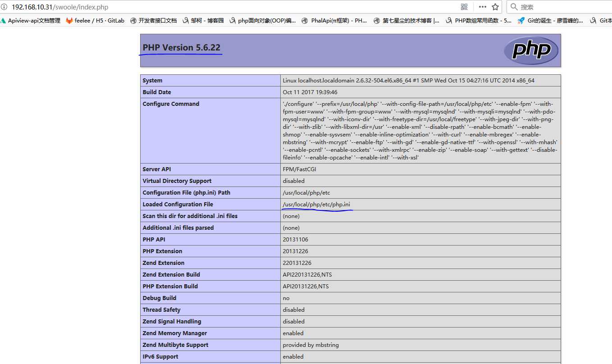Click the PHP API label
Screen dimensions: 612x364
154,240
